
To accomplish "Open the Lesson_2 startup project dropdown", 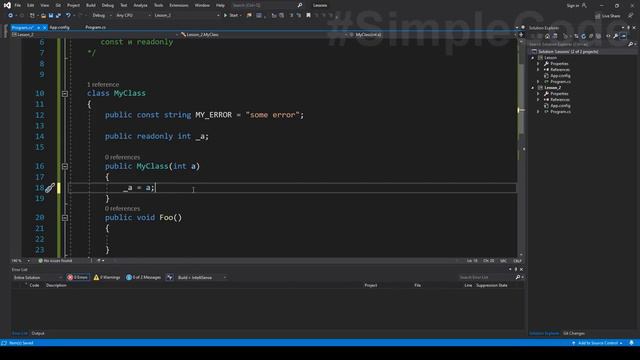I will pyautogui.click(x=187, y=16).
